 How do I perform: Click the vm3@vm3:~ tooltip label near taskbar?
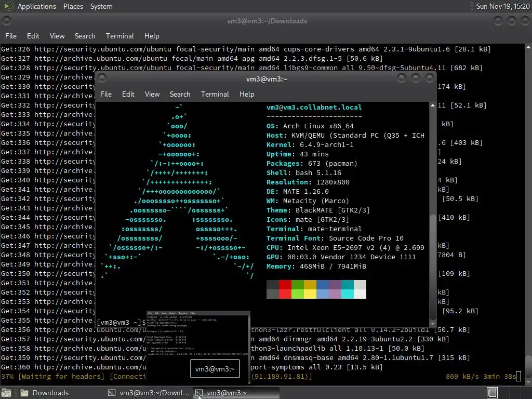[x=215, y=369]
